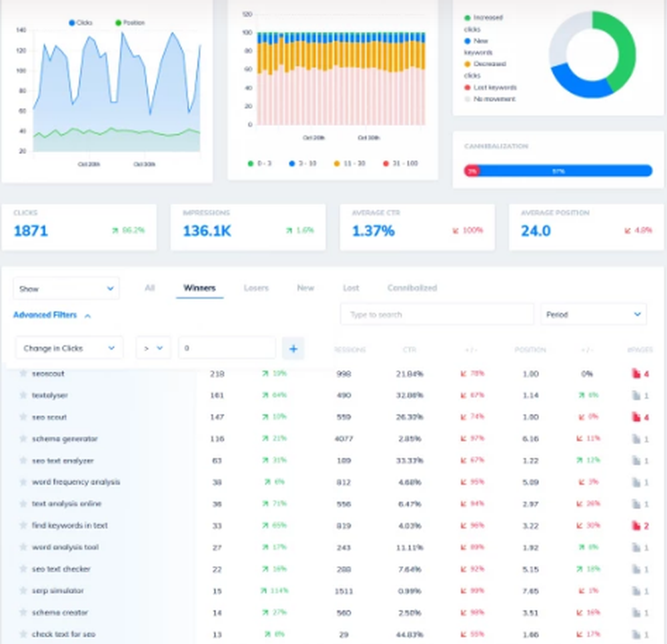This screenshot has height=644, width=667.
Task: Click the Impressions 136.1K summary card
Action: tap(248, 227)
